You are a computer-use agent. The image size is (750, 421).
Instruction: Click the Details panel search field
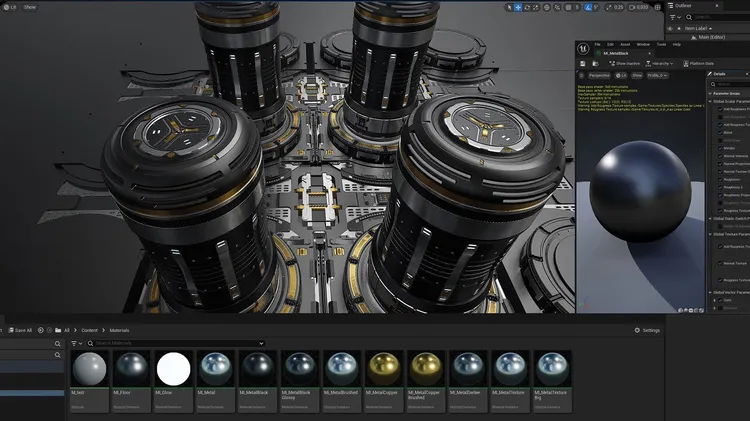pos(730,84)
